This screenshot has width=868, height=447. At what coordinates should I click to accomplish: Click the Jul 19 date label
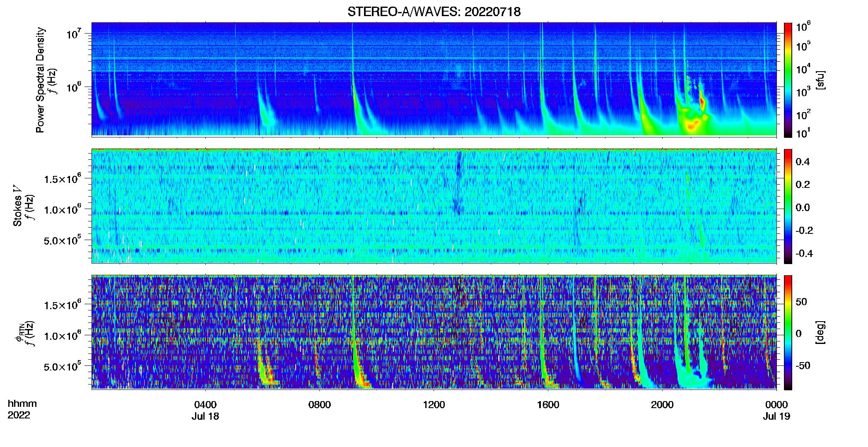click(x=776, y=416)
